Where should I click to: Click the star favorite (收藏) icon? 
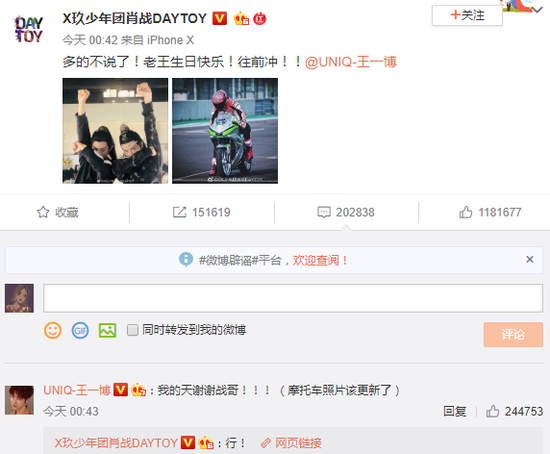(x=43, y=212)
